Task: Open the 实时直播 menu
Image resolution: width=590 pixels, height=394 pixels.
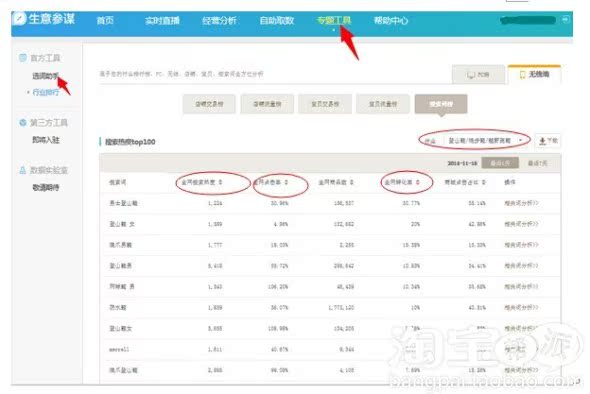Action: click(x=163, y=20)
